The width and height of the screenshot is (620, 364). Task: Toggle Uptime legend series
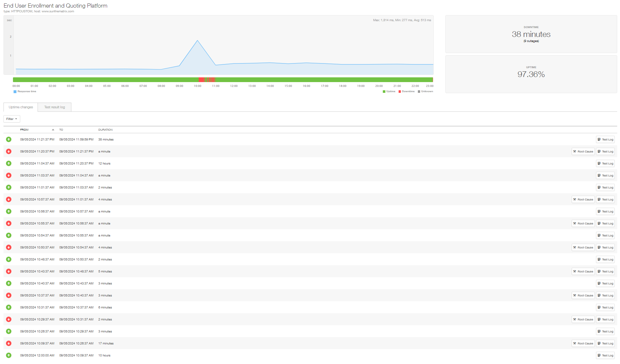389,92
